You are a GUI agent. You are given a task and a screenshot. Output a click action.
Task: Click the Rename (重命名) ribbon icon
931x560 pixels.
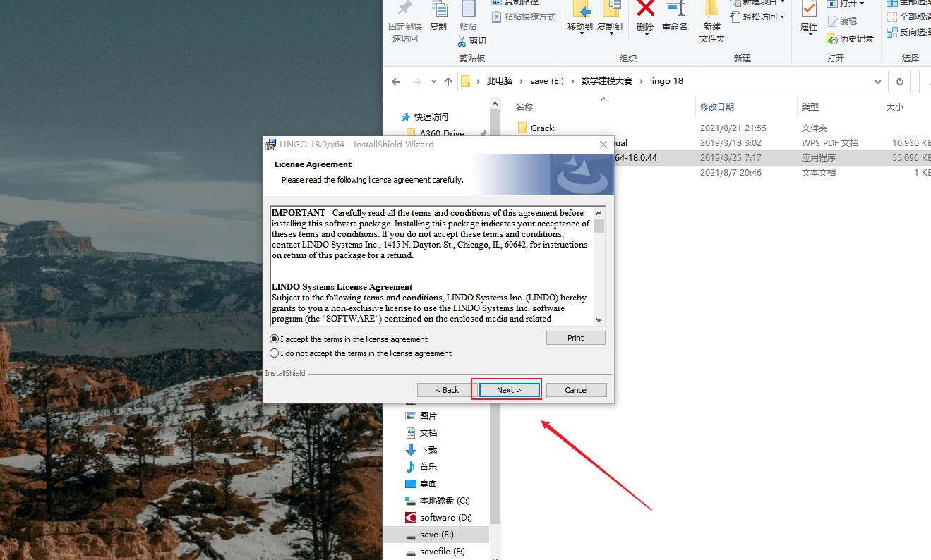coord(675,17)
